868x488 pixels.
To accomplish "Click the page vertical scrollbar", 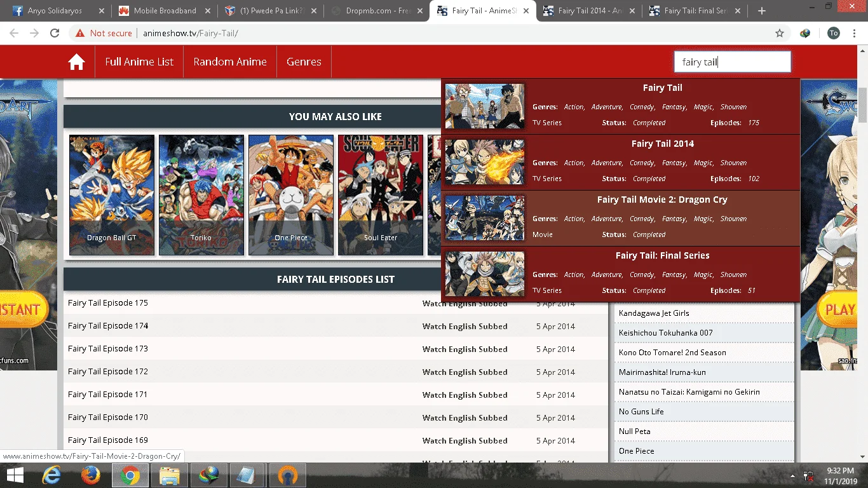I will coord(862,105).
